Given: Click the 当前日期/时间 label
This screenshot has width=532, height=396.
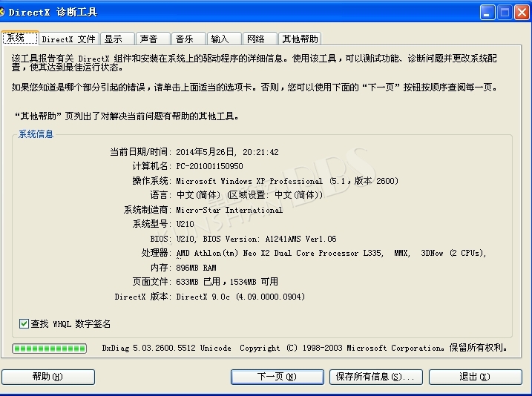Looking at the screenshot, I should tap(141, 152).
